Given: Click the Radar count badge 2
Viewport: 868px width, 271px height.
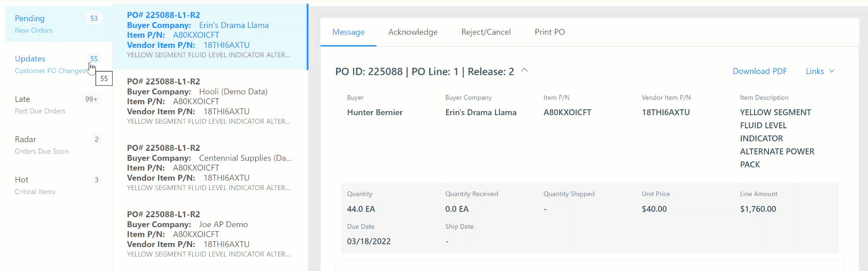Looking at the screenshot, I should 96,139.
